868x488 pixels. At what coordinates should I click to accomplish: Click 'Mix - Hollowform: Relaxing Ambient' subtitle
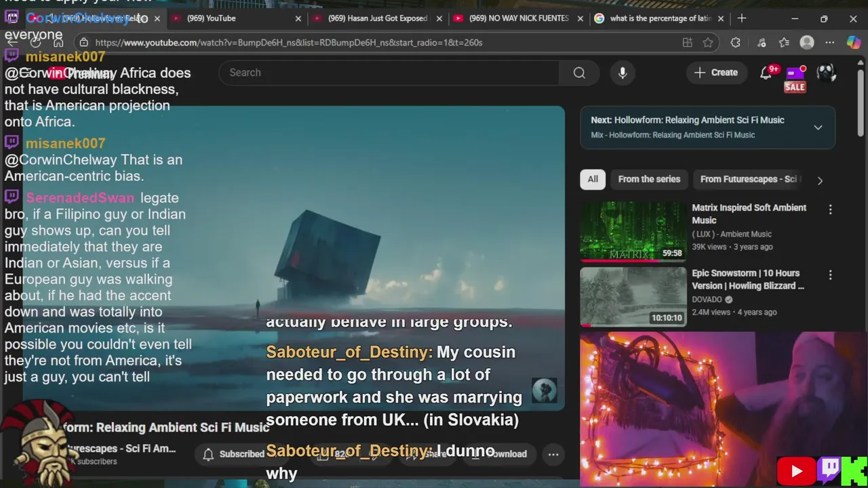pos(673,135)
